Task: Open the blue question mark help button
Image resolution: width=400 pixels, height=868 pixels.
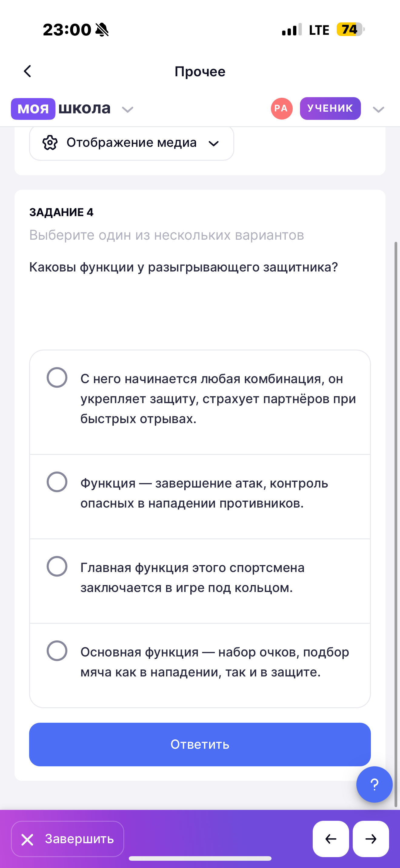Action: [x=374, y=784]
